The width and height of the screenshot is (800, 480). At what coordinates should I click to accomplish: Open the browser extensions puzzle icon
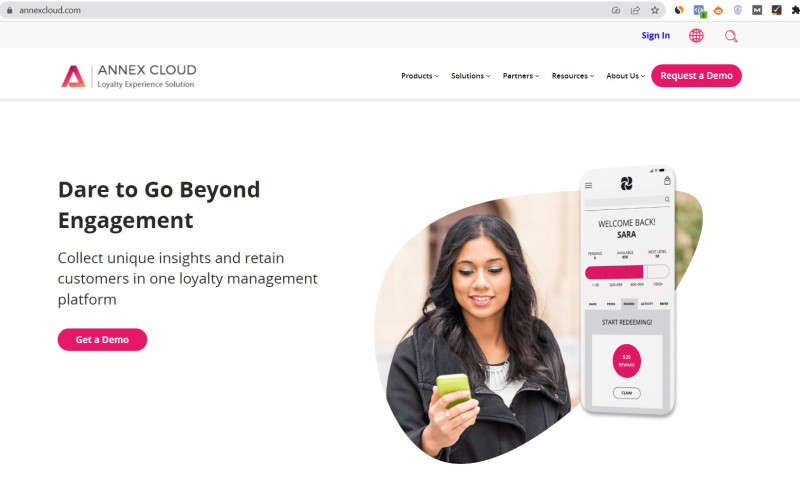point(795,10)
